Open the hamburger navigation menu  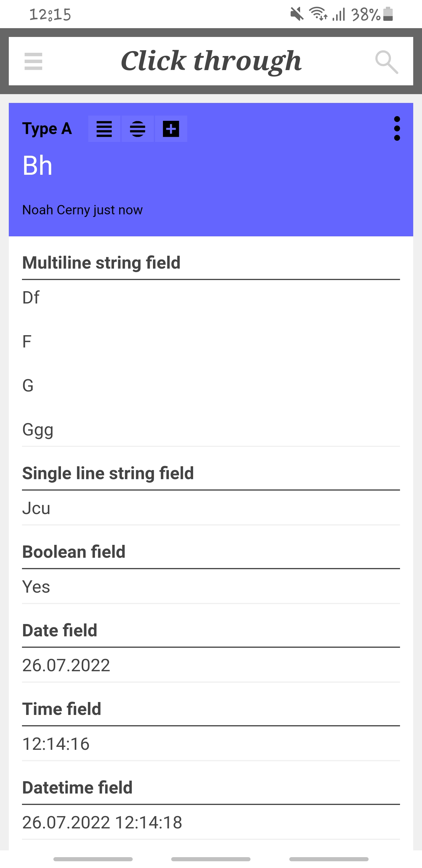click(x=33, y=61)
